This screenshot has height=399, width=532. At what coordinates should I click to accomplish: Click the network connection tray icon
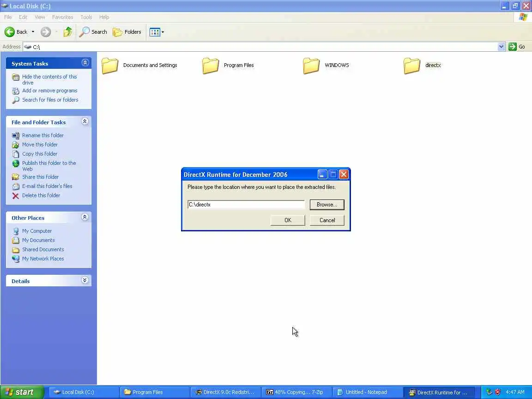pos(489,392)
